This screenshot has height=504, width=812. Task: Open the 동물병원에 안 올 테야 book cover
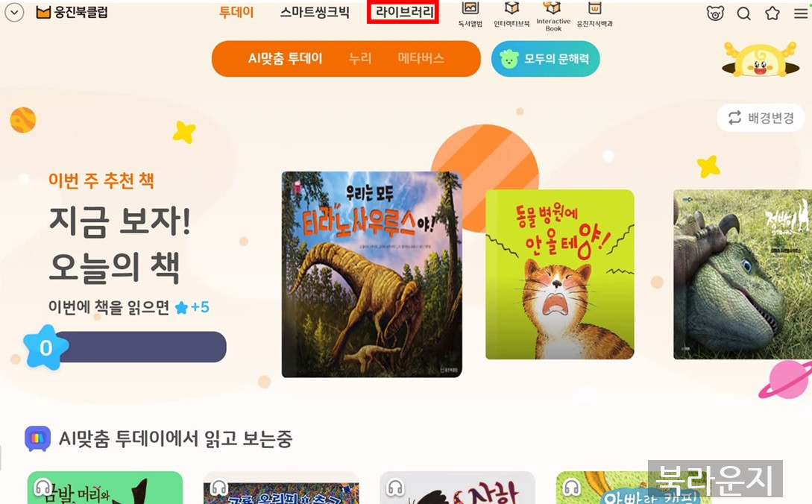(x=559, y=274)
